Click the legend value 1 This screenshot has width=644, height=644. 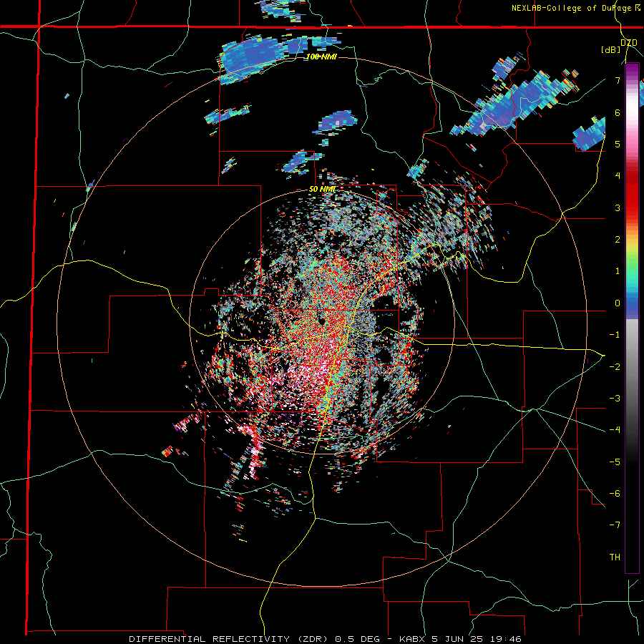tap(618, 271)
